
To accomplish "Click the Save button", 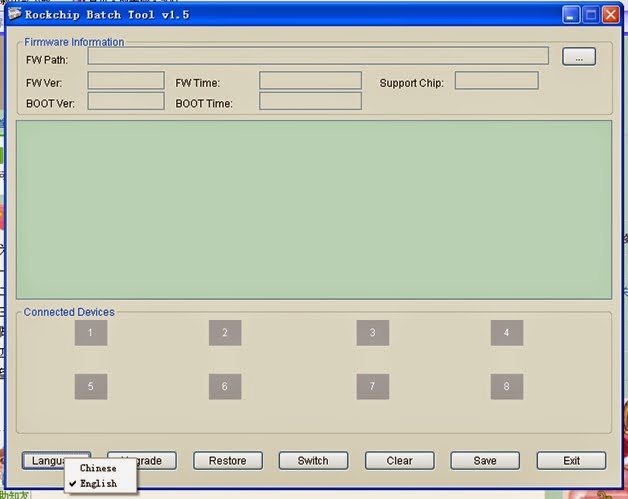I will pyautogui.click(x=485, y=461).
